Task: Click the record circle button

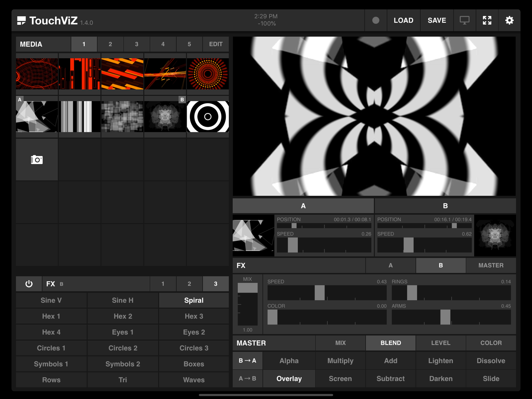Action: [x=376, y=20]
